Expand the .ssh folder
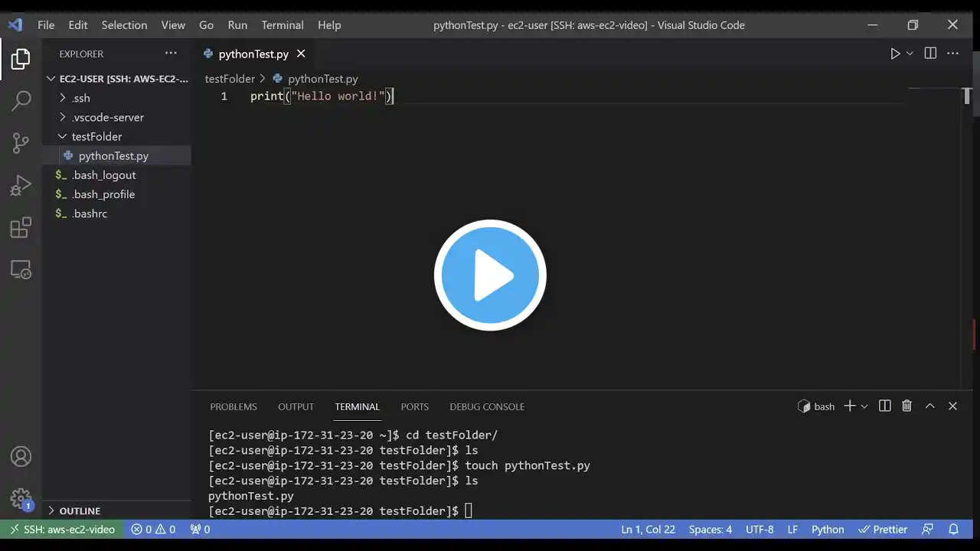The image size is (980, 551). 116,98
